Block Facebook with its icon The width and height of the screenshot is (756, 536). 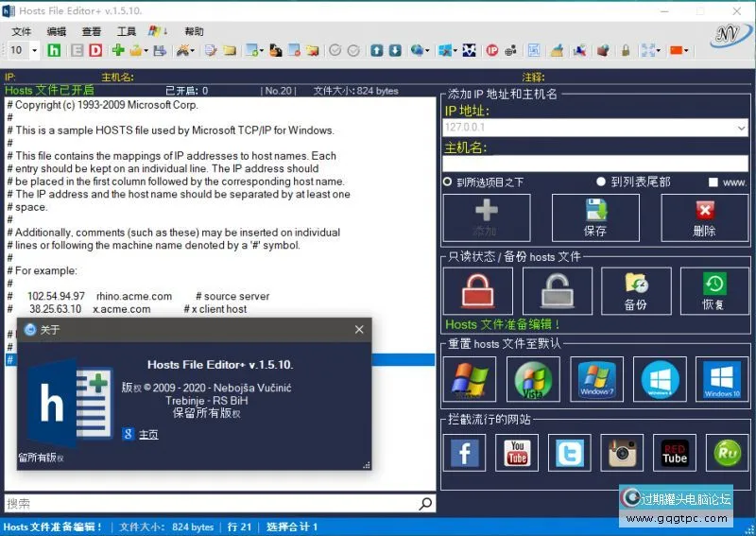coord(464,453)
